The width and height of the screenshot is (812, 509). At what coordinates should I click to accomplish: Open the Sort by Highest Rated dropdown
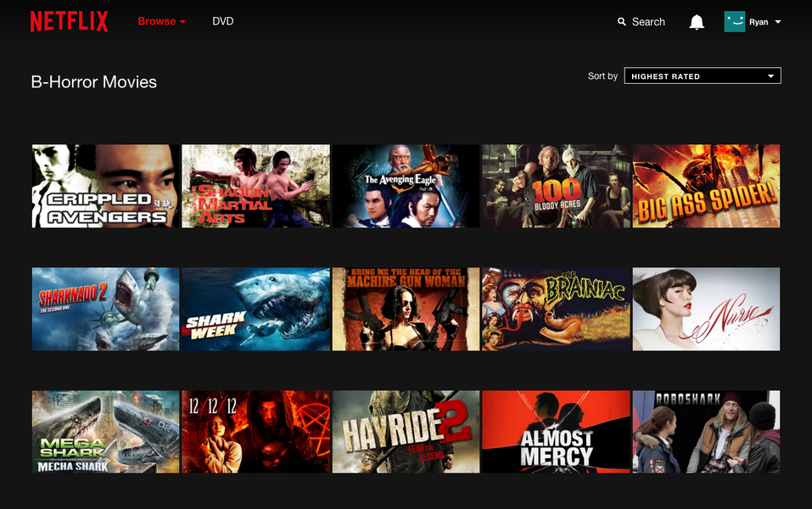pos(702,76)
